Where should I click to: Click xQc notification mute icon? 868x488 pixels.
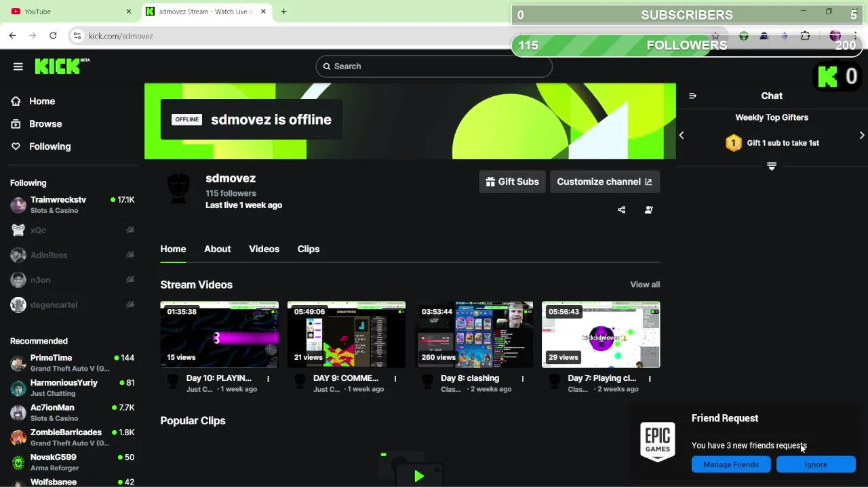[x=130, y=230]
